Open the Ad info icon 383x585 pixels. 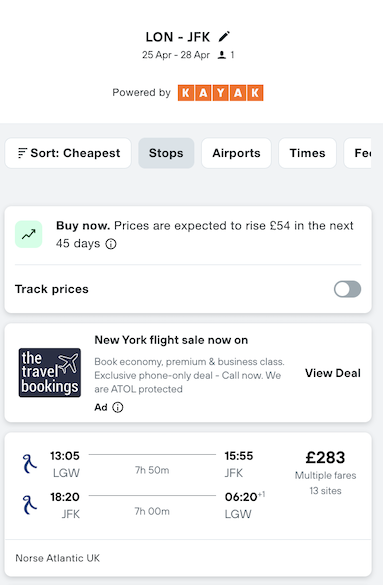tap(117, 407)
